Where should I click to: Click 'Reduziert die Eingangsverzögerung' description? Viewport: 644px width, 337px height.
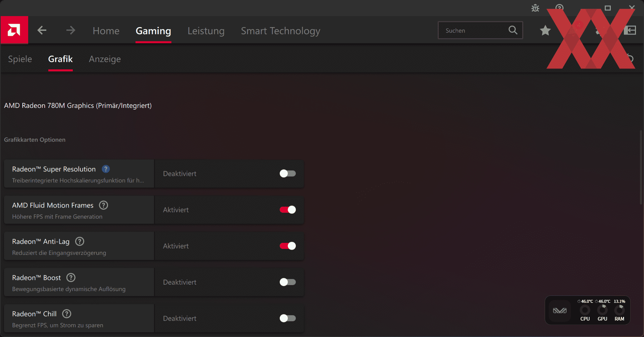59,253
